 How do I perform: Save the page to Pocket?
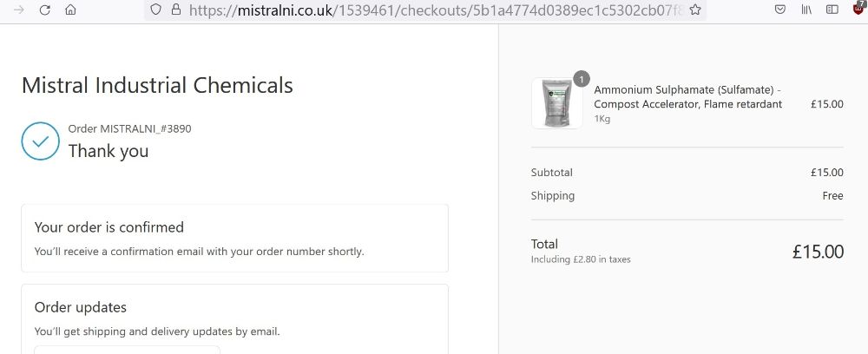point(780,10)
